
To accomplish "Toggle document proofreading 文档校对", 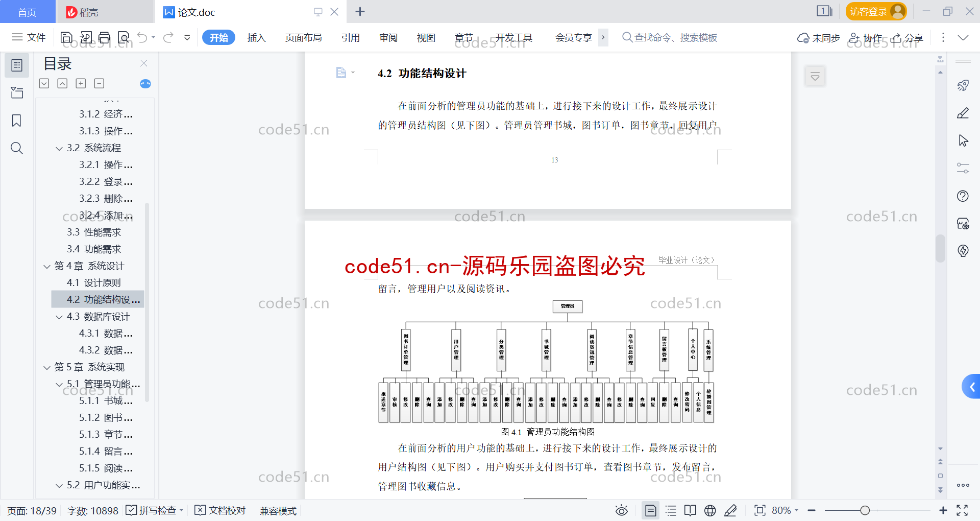I will coord(220,510).
